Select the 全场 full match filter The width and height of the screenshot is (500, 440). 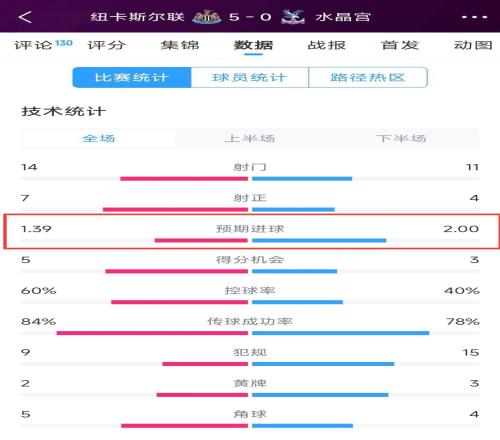98,138
